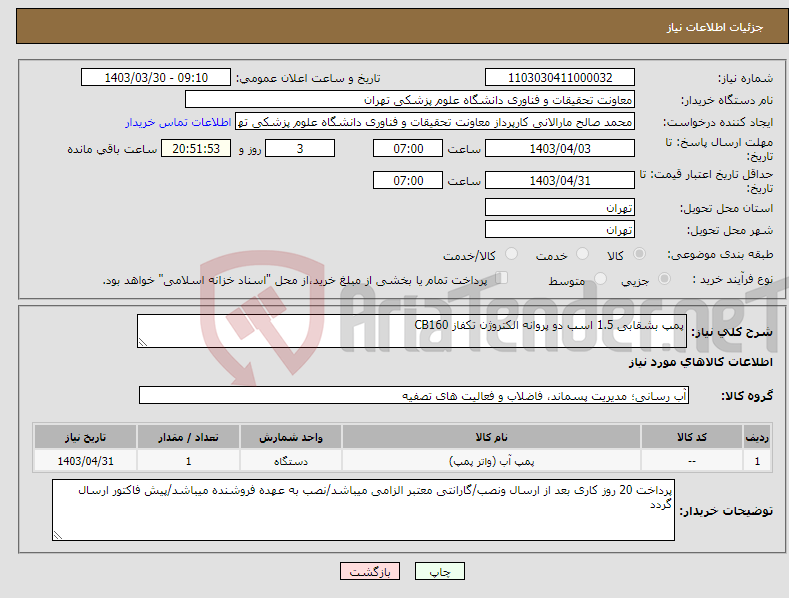
Task: Click the response deadline date 1403/04/03 field
Action: [560, 148]
